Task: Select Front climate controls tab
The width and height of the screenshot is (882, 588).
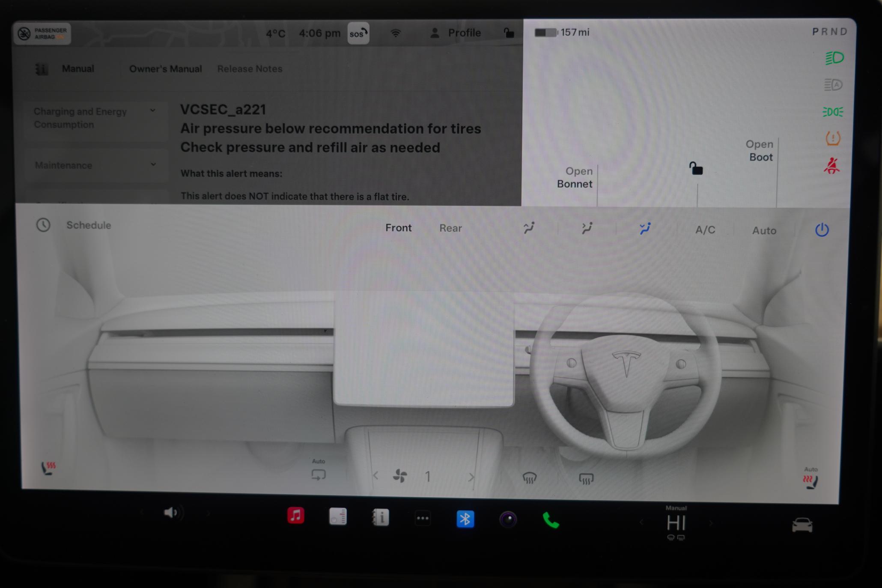Action: [399, 228]
